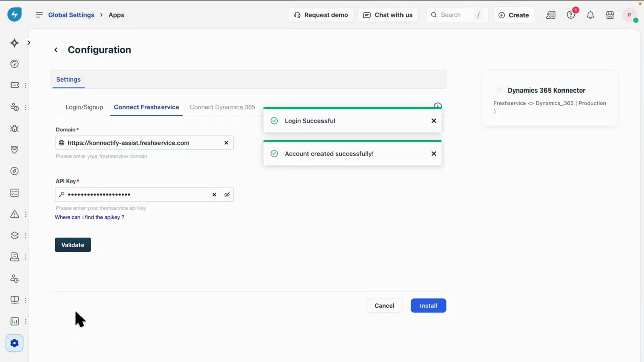Open the profile avatar P

tap(629, 15)
